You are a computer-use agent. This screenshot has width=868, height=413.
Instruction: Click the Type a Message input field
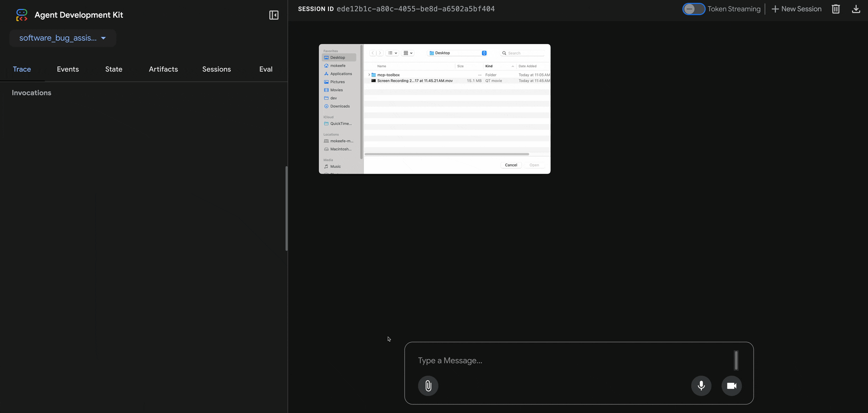[574, 360]
